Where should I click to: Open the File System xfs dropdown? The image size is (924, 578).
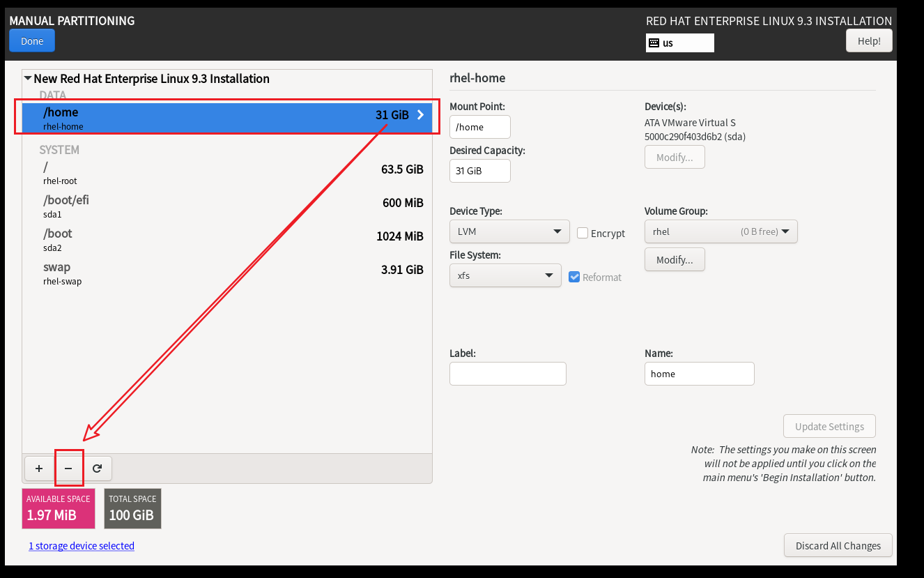click(505, 275)
